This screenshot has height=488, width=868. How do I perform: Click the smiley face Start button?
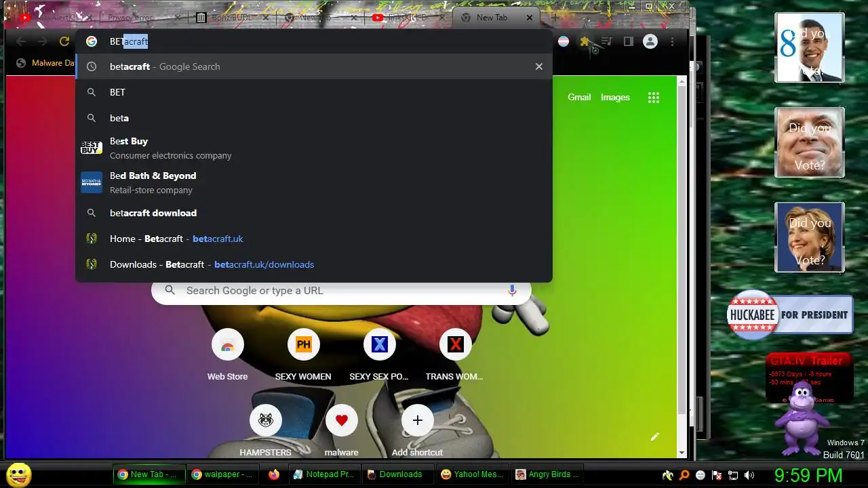tap(19, 474)
